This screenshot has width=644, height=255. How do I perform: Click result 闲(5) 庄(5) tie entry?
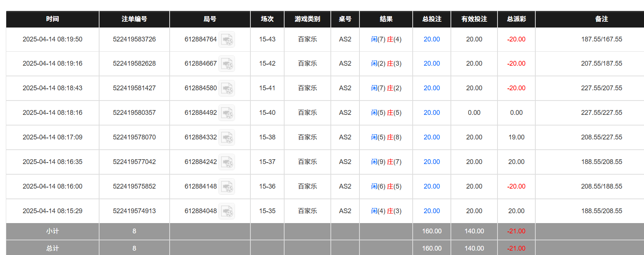(386, 113)
